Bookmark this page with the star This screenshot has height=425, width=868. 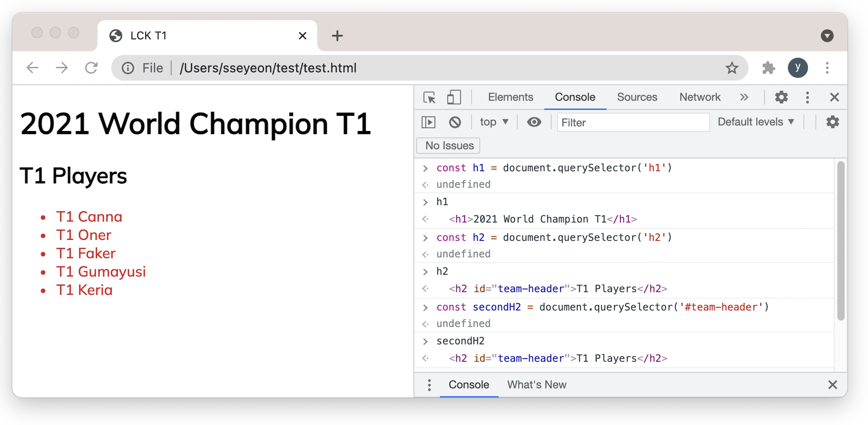click(x=732, y=68)
